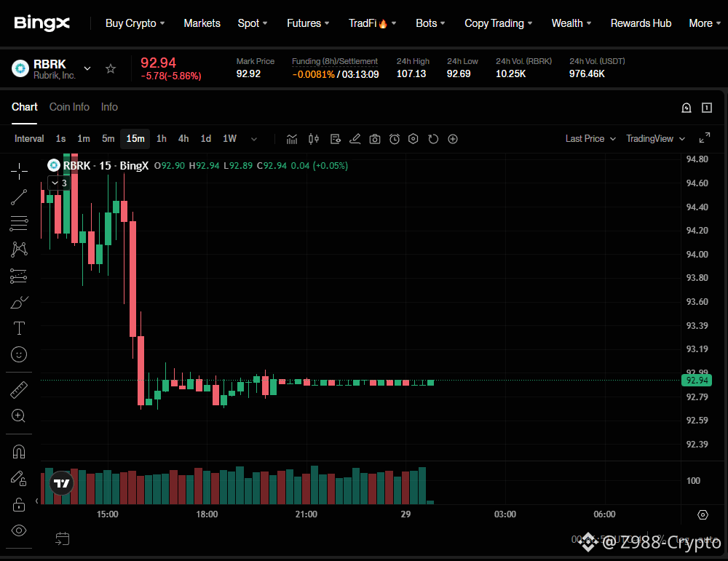
Task: Open price scale settings gear icon
Action: [x=703, y=514]
